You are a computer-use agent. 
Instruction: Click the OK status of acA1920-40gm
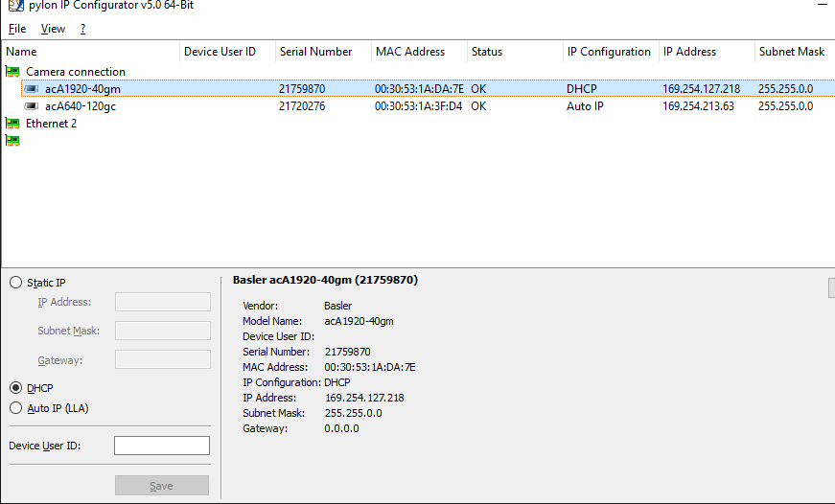click(478, 89)
